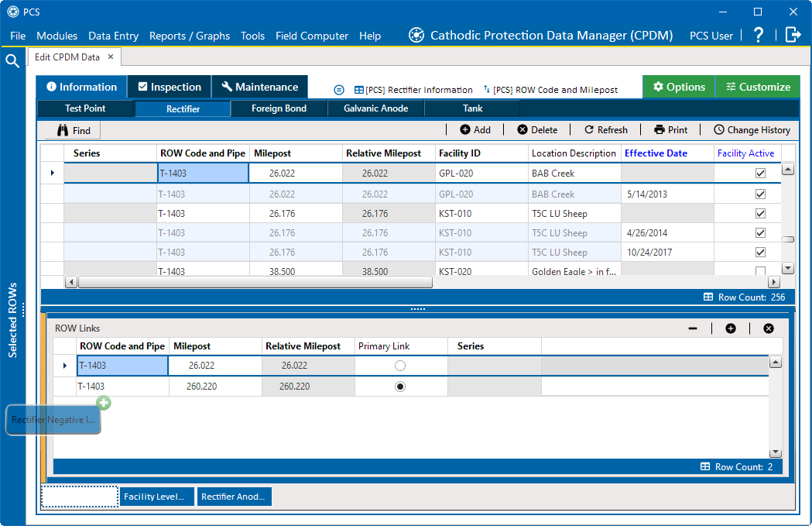Close the Edit CPDM Data tab
The width and height of the screenshot is (812, 526).
click(111, 57)
